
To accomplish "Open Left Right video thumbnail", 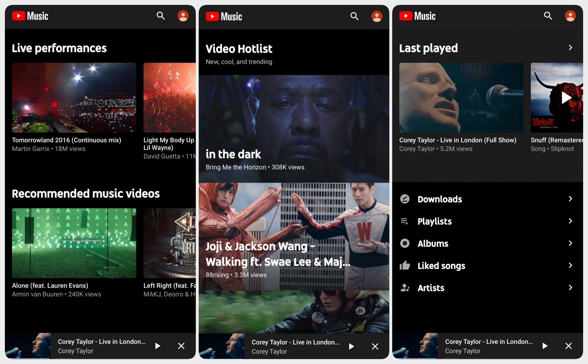I will point(169,243).
